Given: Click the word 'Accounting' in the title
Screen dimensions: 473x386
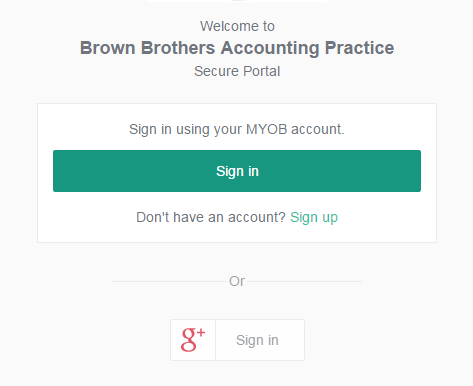Looking at the screenshot, I should click(x=270, y=49).
